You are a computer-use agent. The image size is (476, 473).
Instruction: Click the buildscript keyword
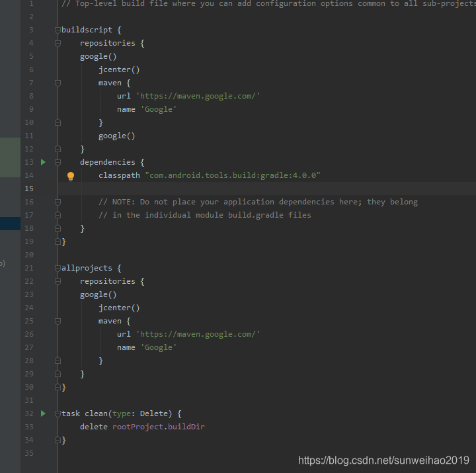pos(87,30)
